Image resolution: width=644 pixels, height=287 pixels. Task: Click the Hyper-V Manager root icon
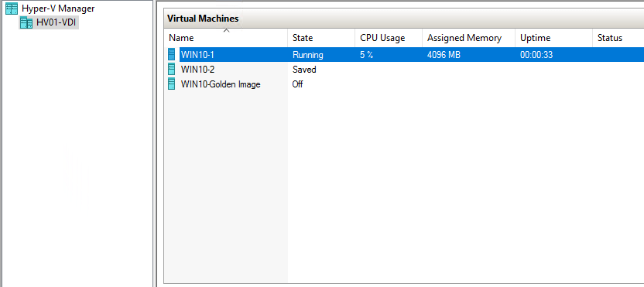pyautogui.click(x=12, y=9)
